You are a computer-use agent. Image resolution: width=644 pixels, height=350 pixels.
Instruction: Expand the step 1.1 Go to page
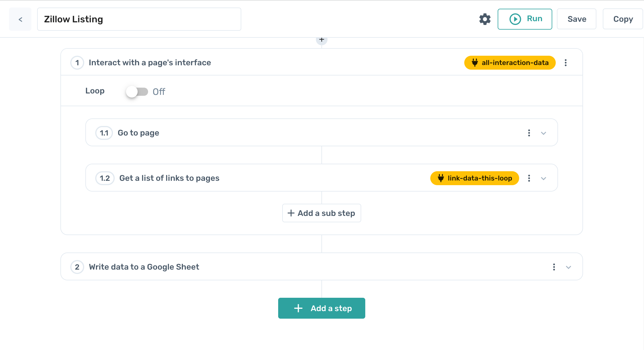pos(544,133)
